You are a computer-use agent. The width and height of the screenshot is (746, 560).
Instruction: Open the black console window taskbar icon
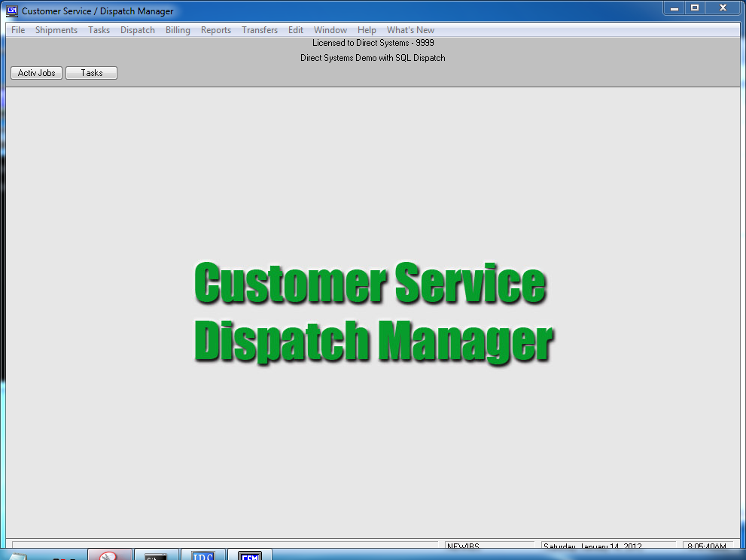coord(157,555)
